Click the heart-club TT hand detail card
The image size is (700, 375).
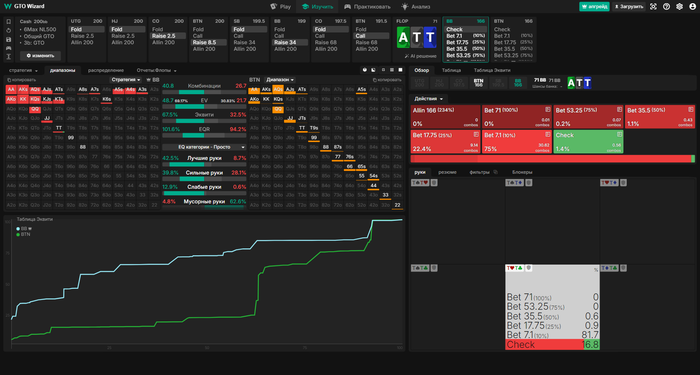tap(552, 307)
